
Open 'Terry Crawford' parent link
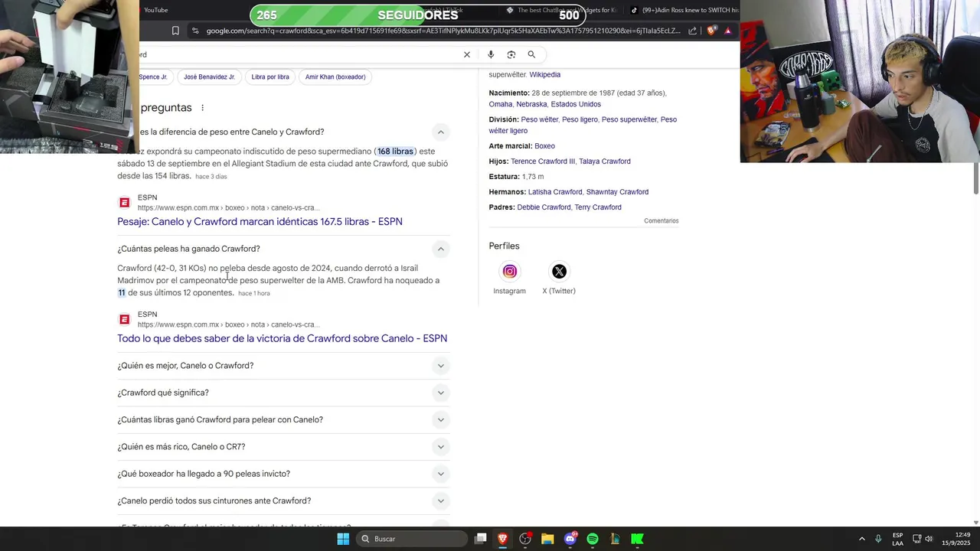(598, 207)
